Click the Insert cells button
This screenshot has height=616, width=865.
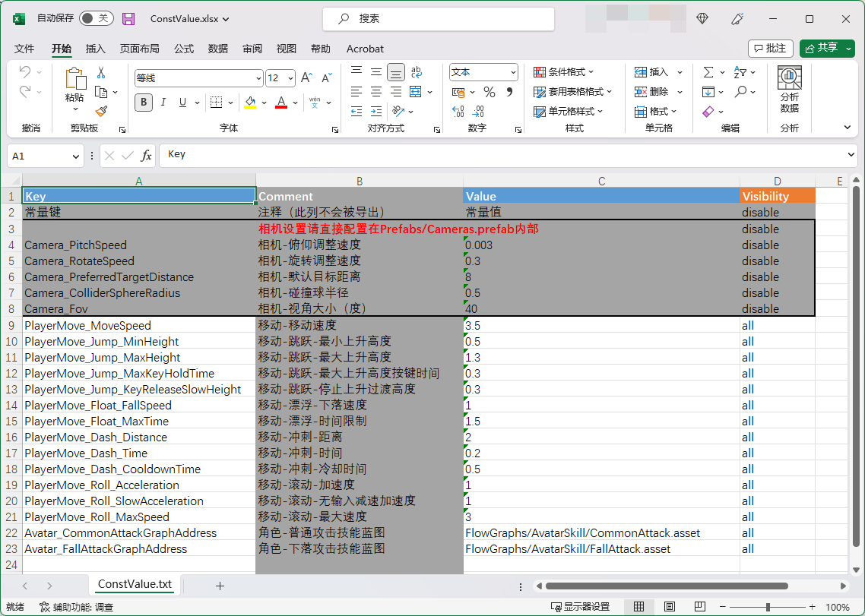coord(651,72)
